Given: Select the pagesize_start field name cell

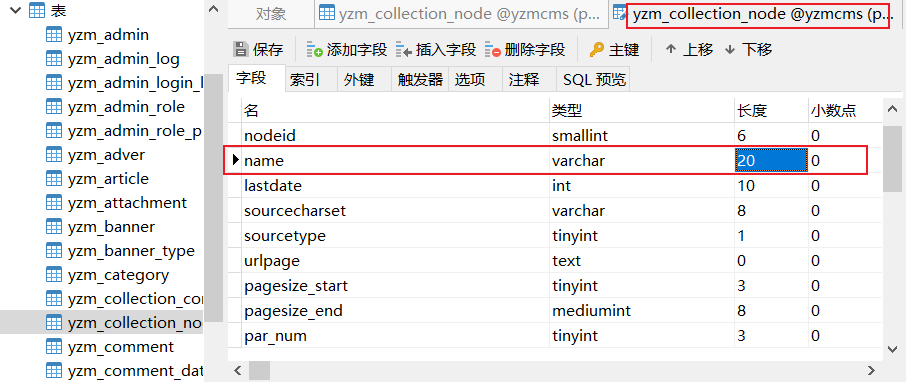Looking at the screenshot, I should coord(396,286).
